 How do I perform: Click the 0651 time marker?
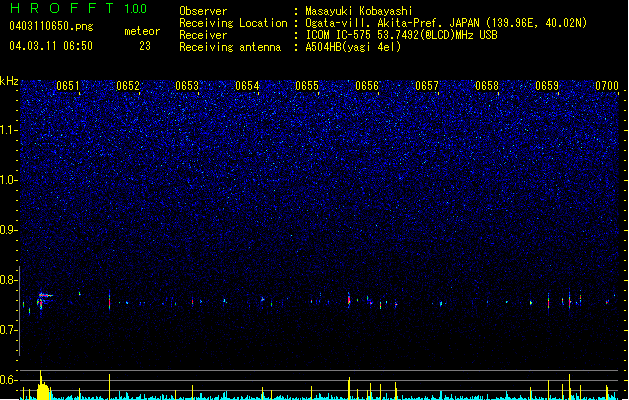point(68,86)
